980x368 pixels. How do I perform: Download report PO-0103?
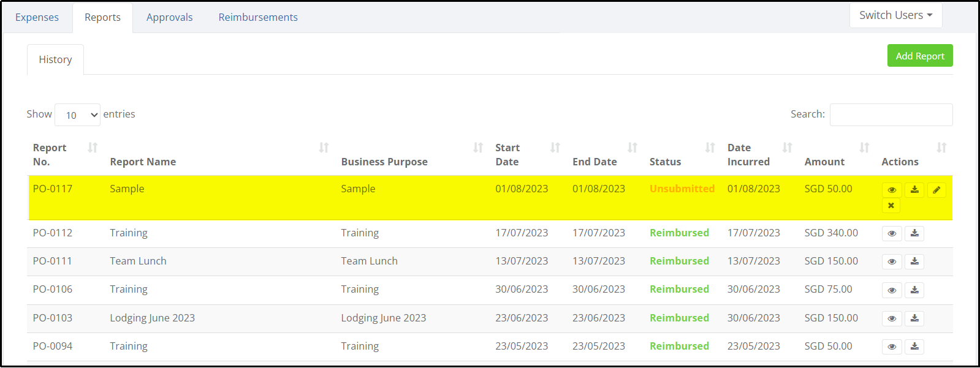coord(914,318)
